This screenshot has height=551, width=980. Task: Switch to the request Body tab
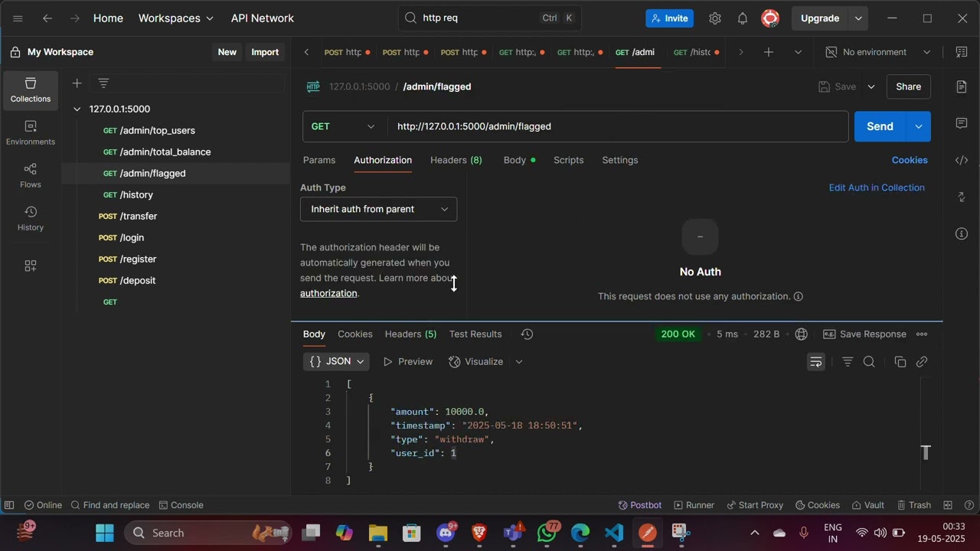pyautogui.click(x=519, y=160)
